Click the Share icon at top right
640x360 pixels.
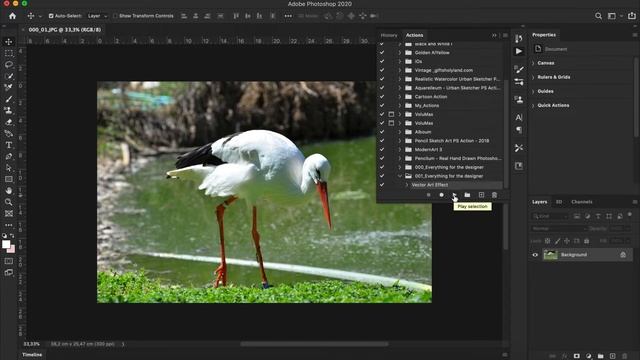click(631, 16)
